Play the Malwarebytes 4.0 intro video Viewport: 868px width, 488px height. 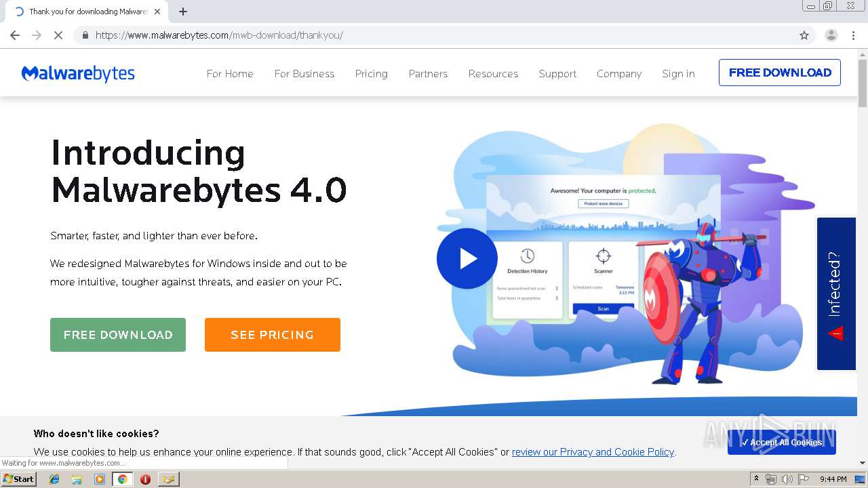coord(467,258)
